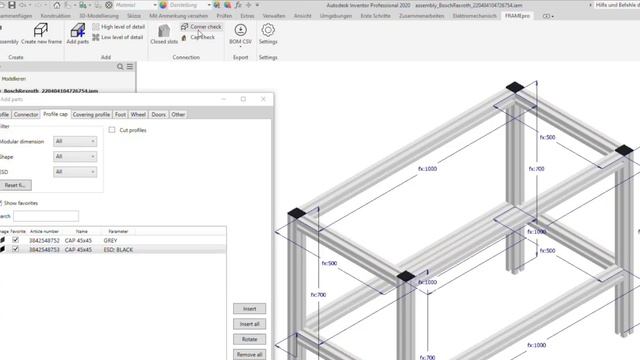Run the Corner check tool

(x=201, y=27)
